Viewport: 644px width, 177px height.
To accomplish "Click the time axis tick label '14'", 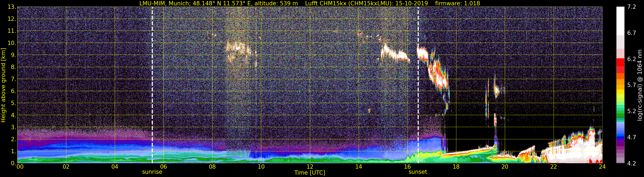I will coord(358,167).
